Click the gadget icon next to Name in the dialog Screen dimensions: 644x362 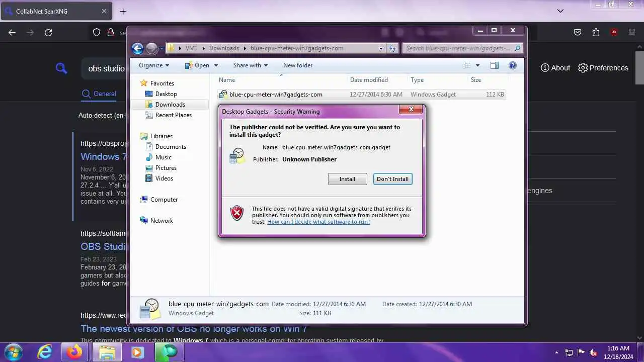click(x=236, y=155)
